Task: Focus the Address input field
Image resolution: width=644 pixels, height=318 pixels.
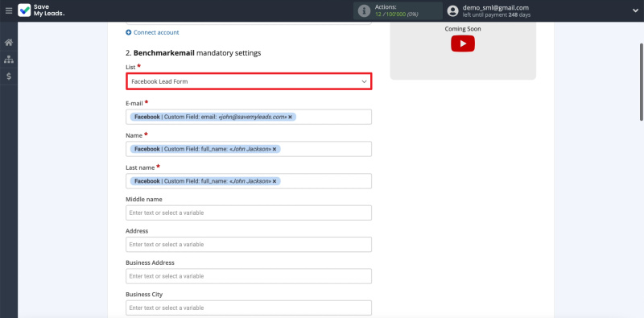Action: point(249,245)
